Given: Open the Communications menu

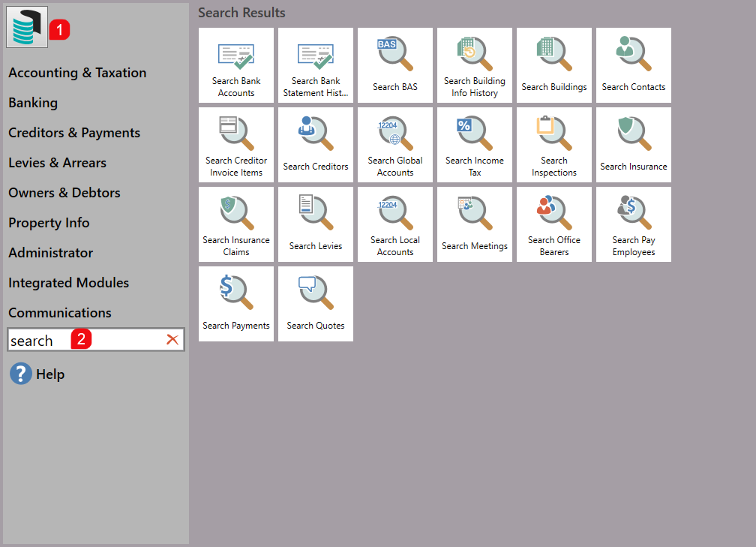Looking at the screenshot, I should [x=60, y=313].
